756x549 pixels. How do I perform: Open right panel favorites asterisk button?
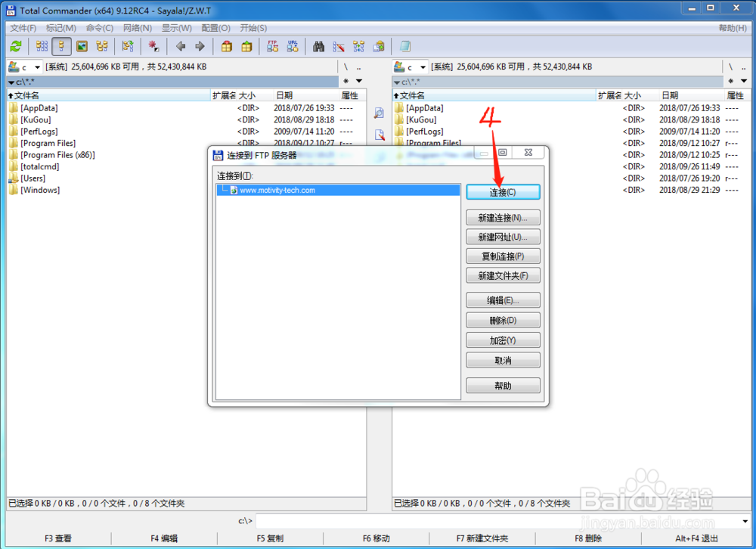point(731,81)
